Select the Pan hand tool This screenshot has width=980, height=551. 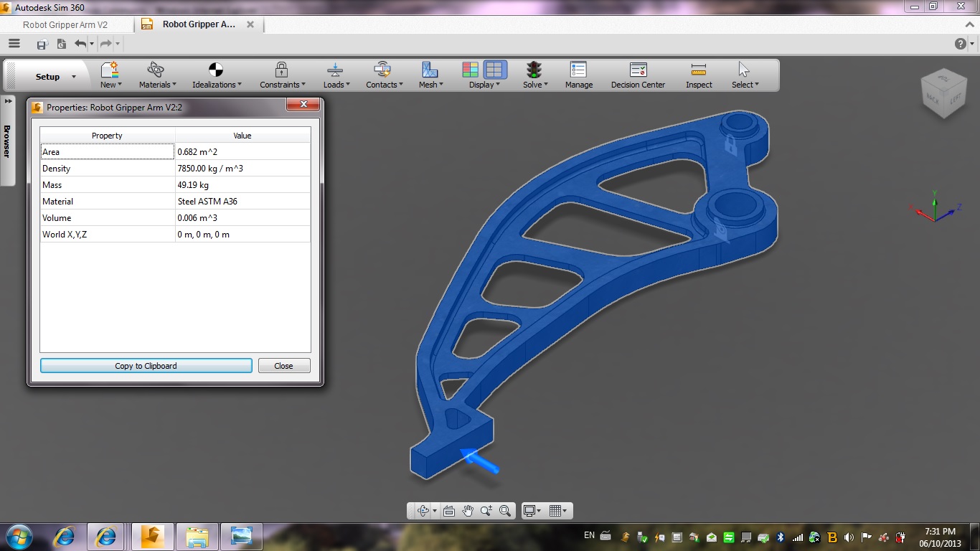pos(468,511)
